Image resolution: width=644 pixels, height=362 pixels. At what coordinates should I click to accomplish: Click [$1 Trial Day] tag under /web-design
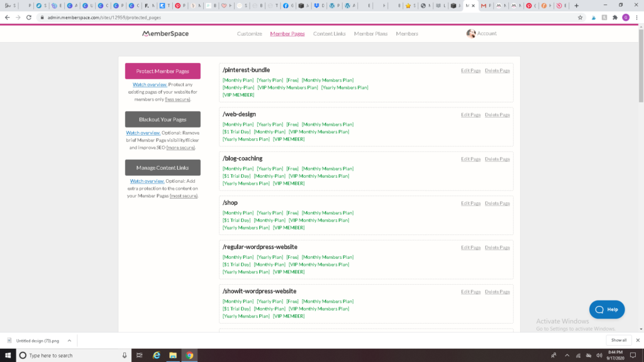point(236,132)
